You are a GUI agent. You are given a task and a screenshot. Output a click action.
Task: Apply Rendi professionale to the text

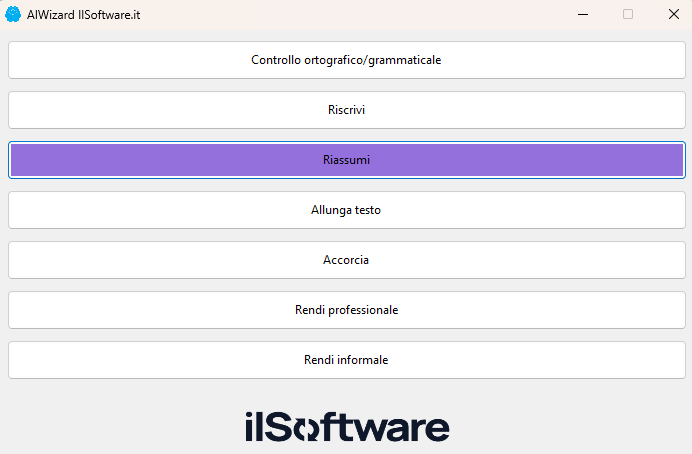coord(346,310)
